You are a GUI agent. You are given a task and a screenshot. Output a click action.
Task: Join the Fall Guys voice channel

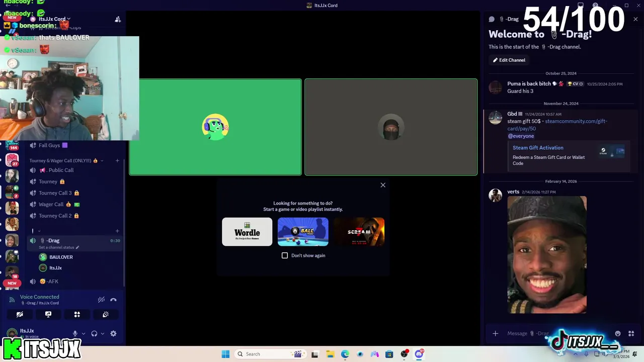click(x=75, y=145)
